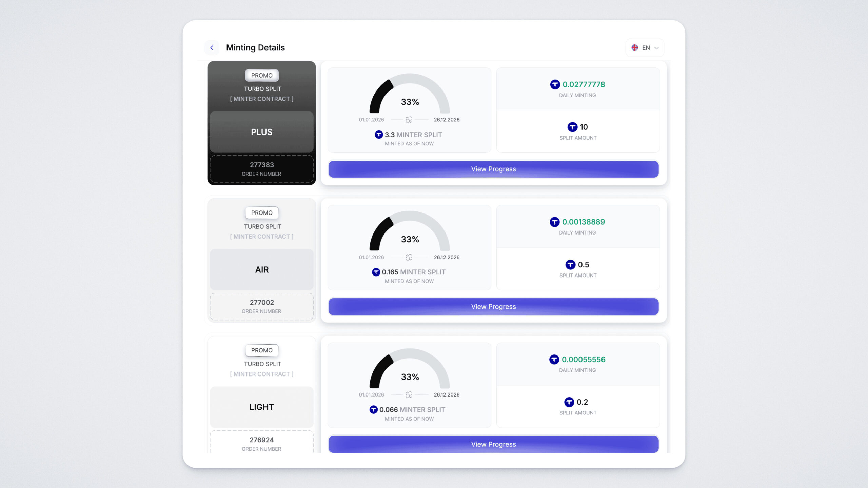Click order number 277383 box
The width and height of the screenshot is (868, 488).
pyautogui.click(x=261, y=169)
